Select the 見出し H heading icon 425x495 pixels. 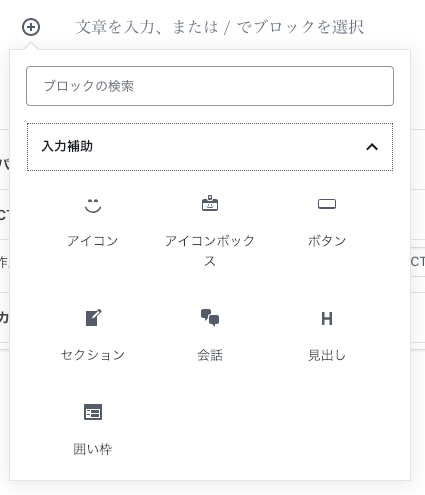tap(327, 319)
